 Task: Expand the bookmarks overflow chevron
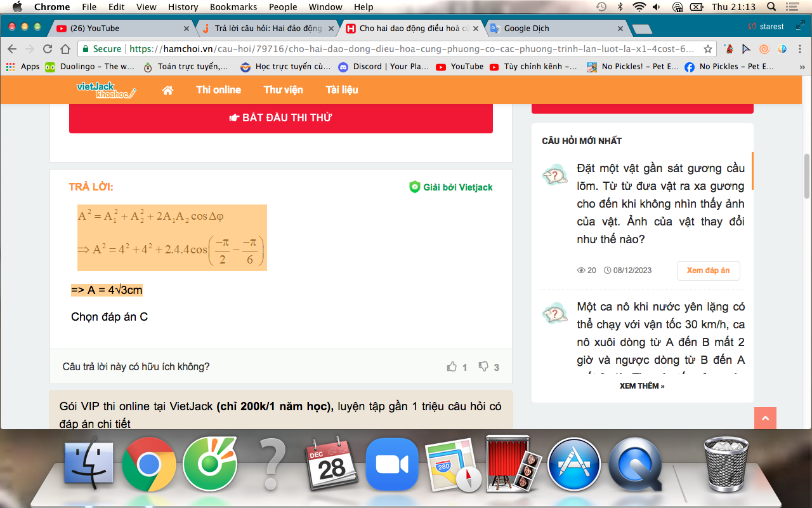[802, 67]
